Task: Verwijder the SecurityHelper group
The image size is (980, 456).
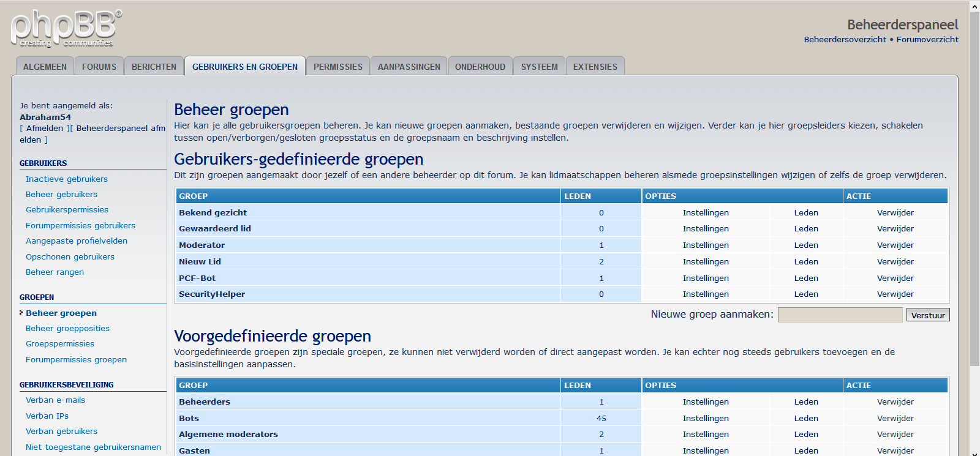Action: click(895, 294)
